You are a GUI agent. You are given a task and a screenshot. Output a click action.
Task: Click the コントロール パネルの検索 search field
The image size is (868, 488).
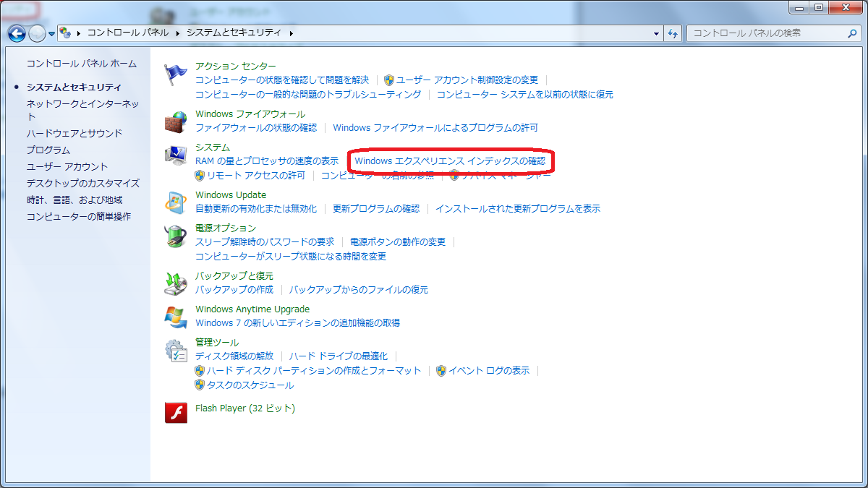767,33
